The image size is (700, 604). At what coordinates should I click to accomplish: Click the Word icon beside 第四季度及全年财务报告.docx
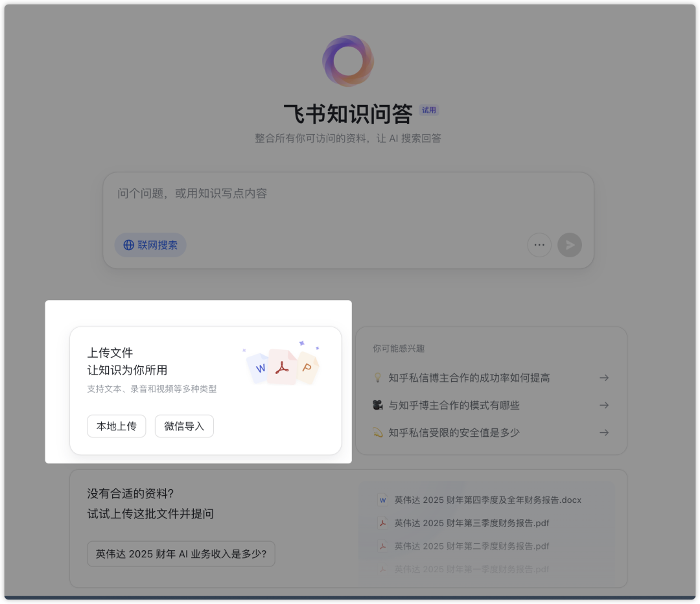[381, 500]
